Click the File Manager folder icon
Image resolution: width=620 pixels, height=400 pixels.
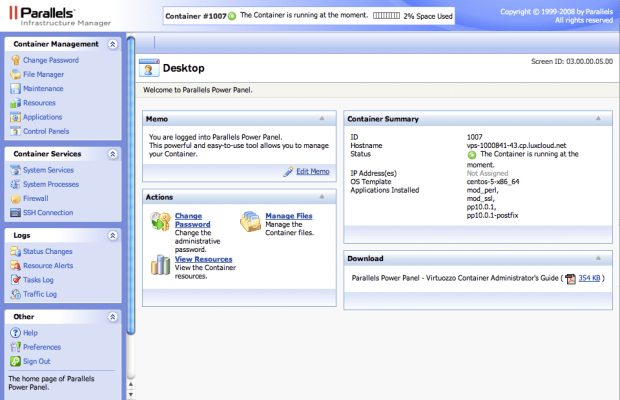(x=15, y=74)
